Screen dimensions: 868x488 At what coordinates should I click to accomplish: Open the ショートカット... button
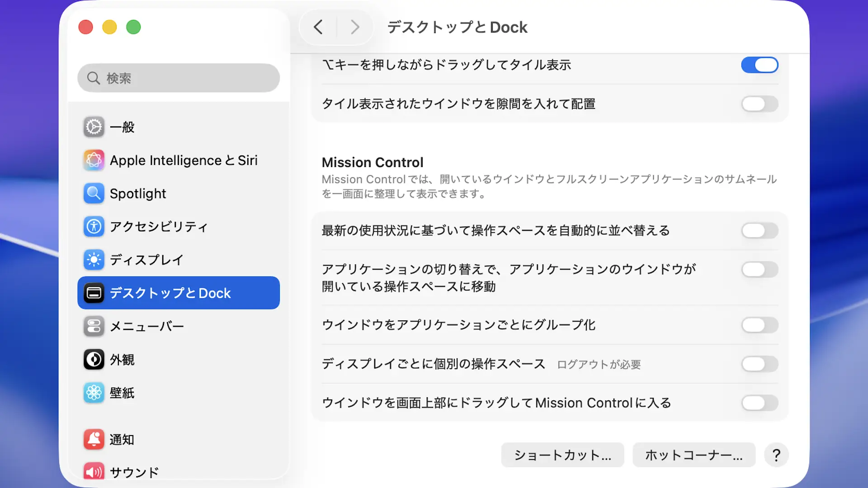pos(562,455)
